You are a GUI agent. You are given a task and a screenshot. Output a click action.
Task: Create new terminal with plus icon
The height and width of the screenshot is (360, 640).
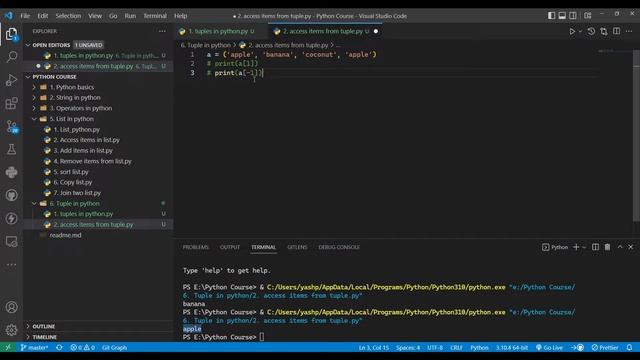[x=576, y=247]
